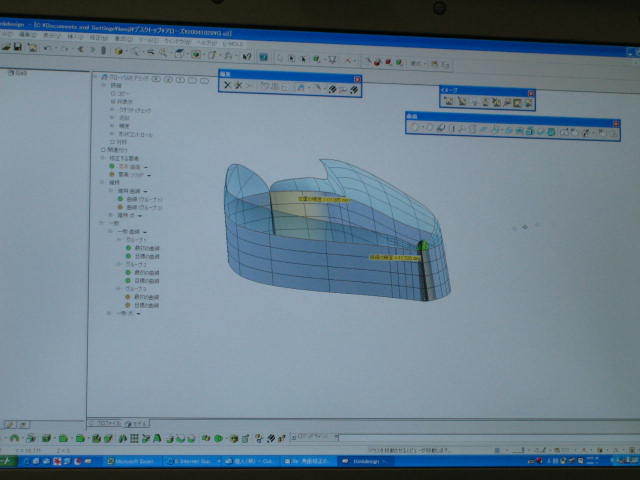
Task: Click the first pill button in tree panel header
Action: 156,79
